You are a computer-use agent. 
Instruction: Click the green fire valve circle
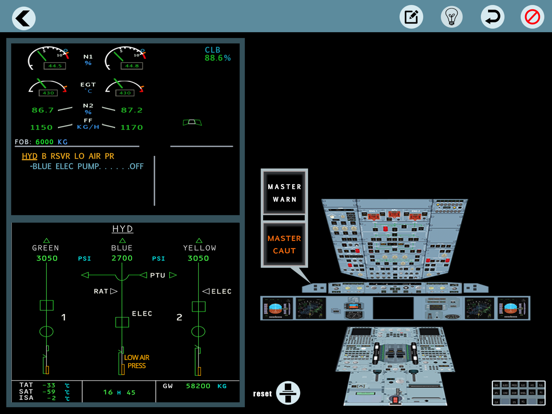point(46,332)
